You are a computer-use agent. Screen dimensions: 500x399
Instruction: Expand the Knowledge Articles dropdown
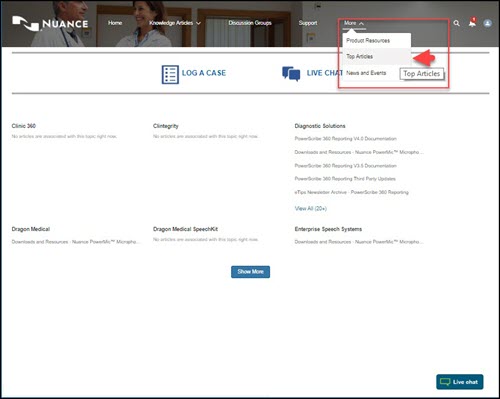click(175, 23)
